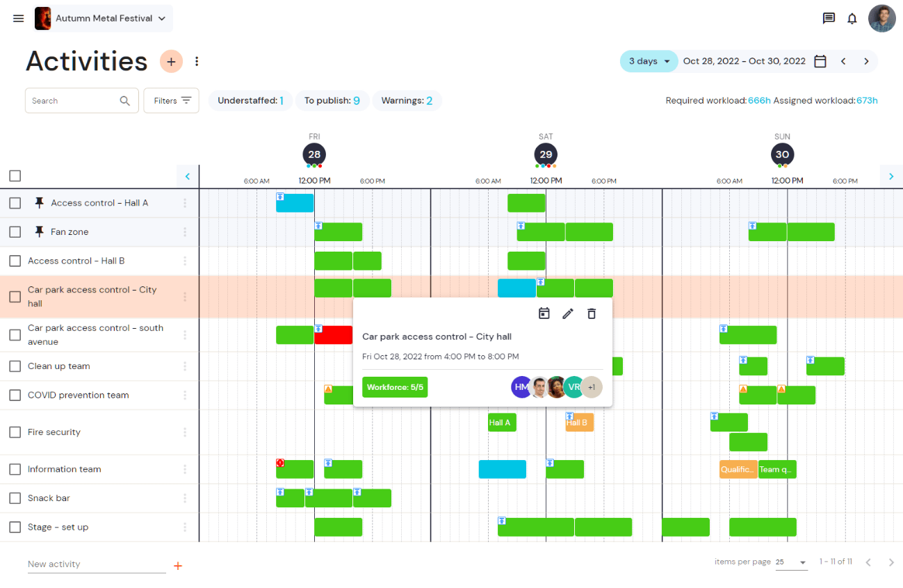Open the green Hall A shift block
Image resolution: width=903 pixels, height=588 pixels.
click(x=502, y=423)
